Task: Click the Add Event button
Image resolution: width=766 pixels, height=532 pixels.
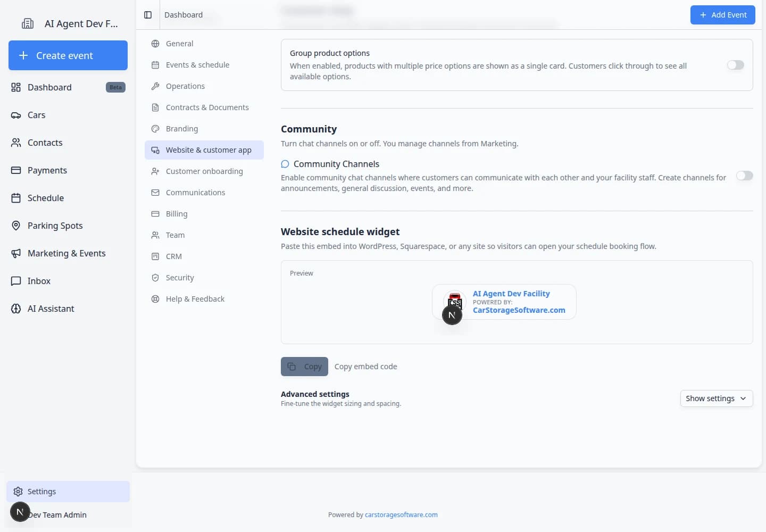Action: (723, 15)
